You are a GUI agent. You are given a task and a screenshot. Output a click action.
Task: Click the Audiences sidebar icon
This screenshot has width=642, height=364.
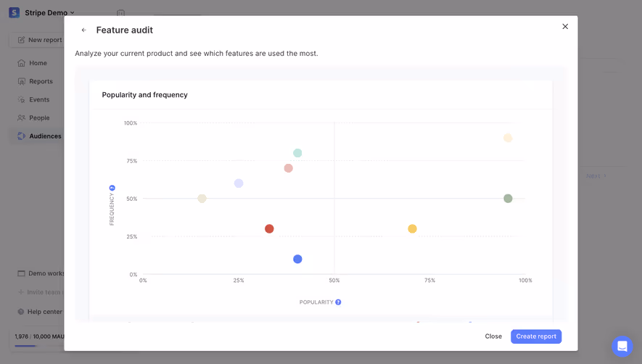(21, 136)
